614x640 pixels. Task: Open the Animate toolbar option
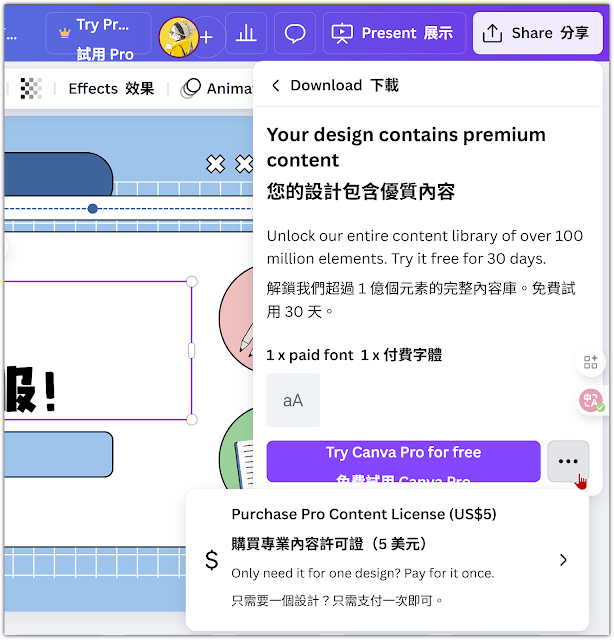217,88
